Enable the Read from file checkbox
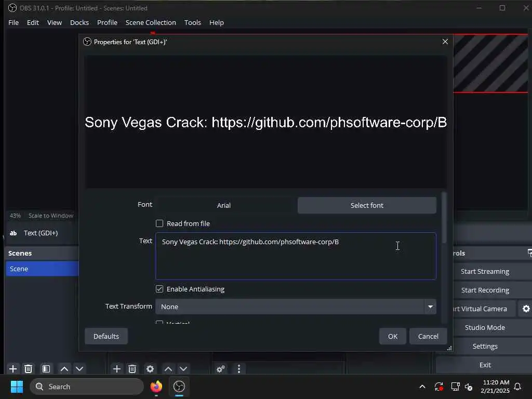The height and width of the screenshot is (399, 532). (x=159, y=223)
